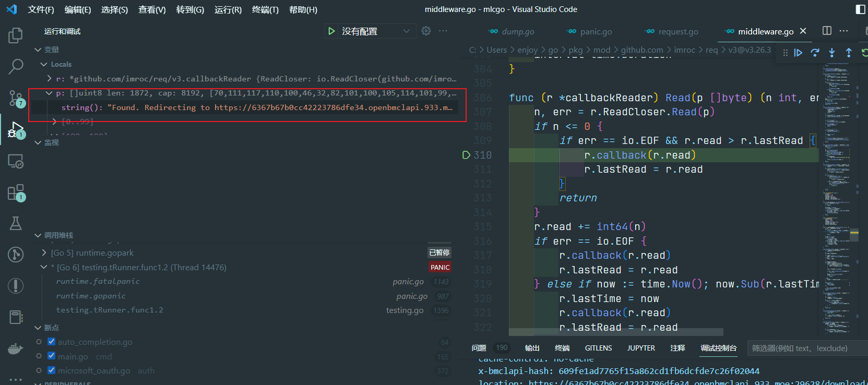Open the 终端 terminal panel tab
This screenshot has width=868, height=385.
coord(562,348)
